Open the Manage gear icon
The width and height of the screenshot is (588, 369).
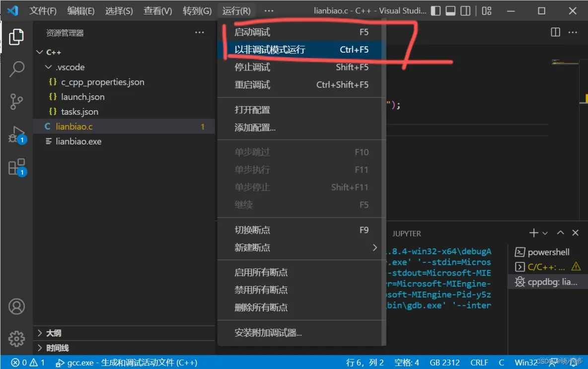point(16,339)
